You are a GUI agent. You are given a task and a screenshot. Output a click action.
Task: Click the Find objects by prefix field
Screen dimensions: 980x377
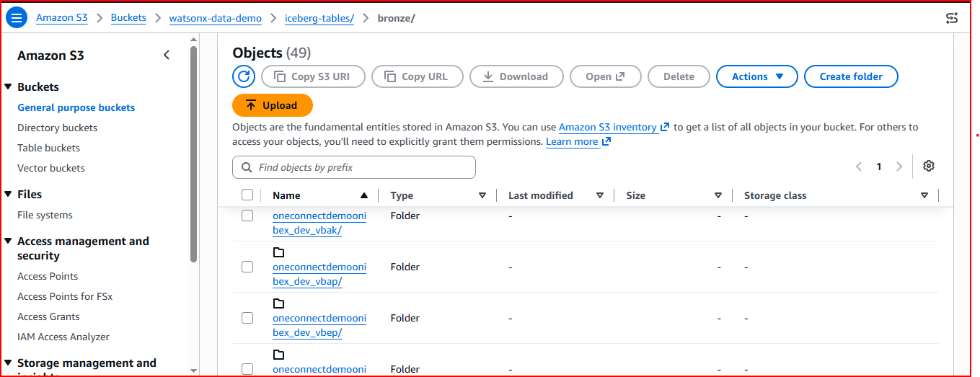pyautogui.click(x=354, y=167)
